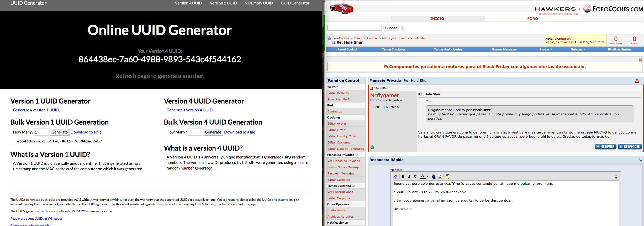Close the PcComponentes banner with red X

coord(640,60)
